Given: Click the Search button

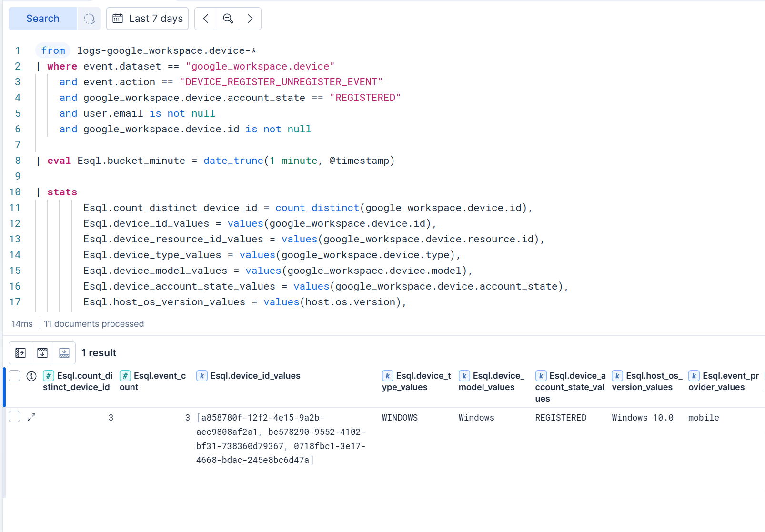Looking at the screenshot, I should pos(43,19).
